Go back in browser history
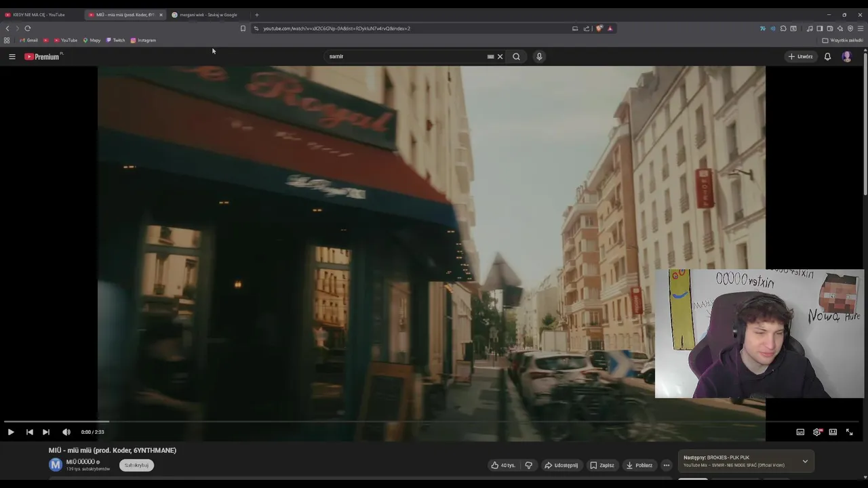Viewport: 868px width, 488px height. (7, 28)
